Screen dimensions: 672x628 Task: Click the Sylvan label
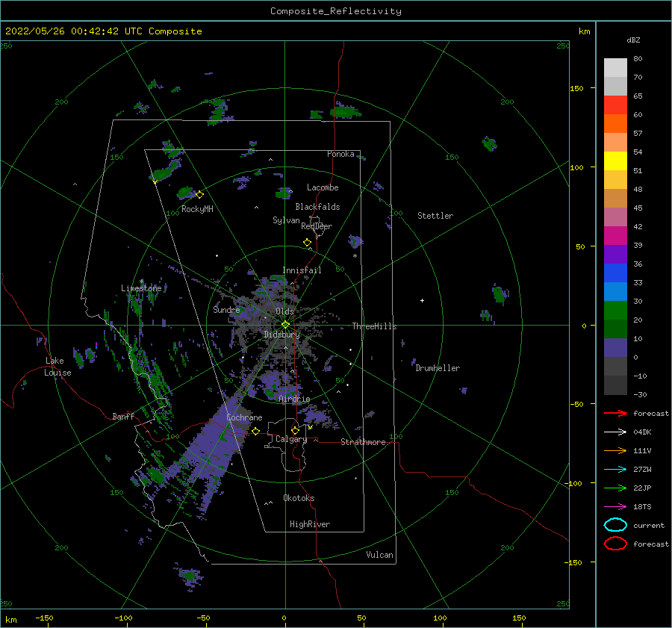(286, 220)
